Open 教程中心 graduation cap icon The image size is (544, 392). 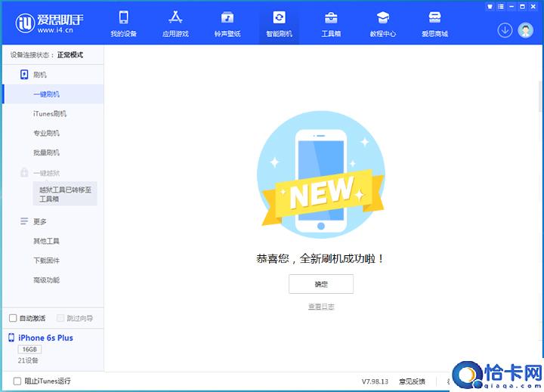click(x=382, y=17)
